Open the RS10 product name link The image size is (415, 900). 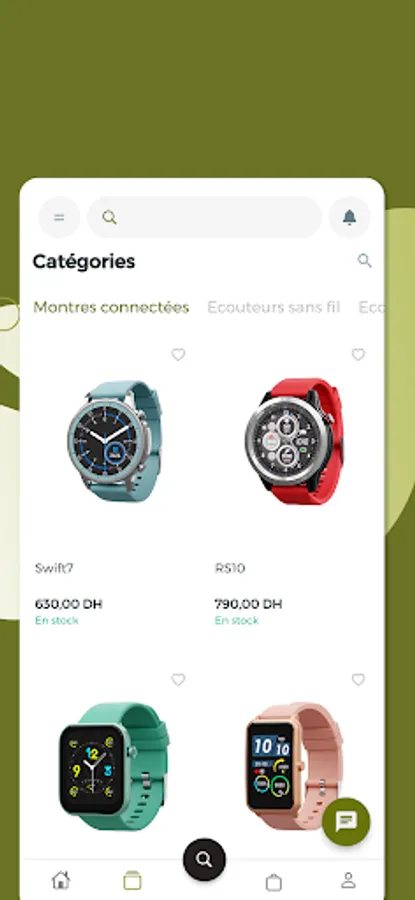[x=230, y=568]
